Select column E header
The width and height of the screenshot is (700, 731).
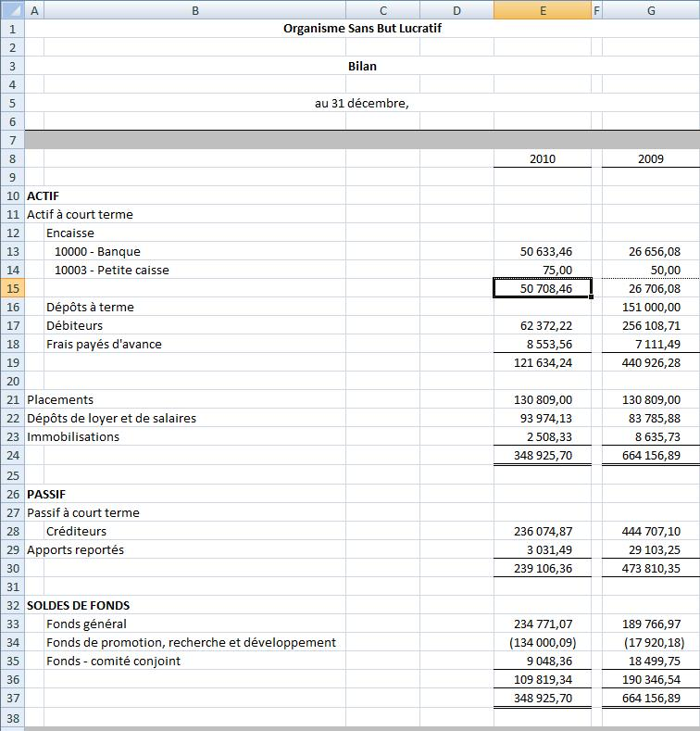click(x=542, y=10)
